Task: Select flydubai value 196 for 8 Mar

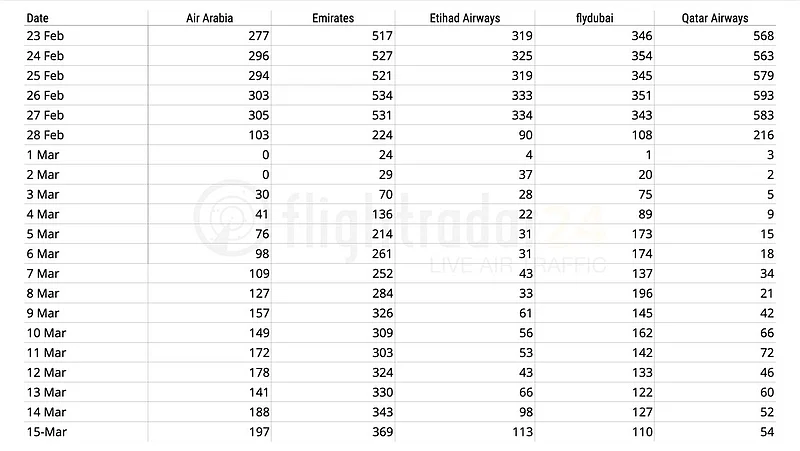Action: (x=641, y=293)
